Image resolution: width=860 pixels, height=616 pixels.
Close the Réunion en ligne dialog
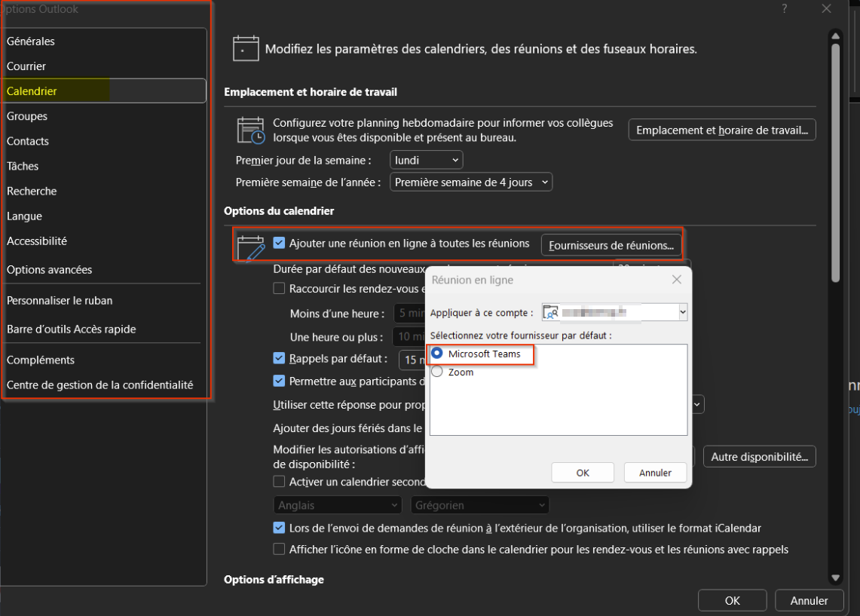point(677,280)
